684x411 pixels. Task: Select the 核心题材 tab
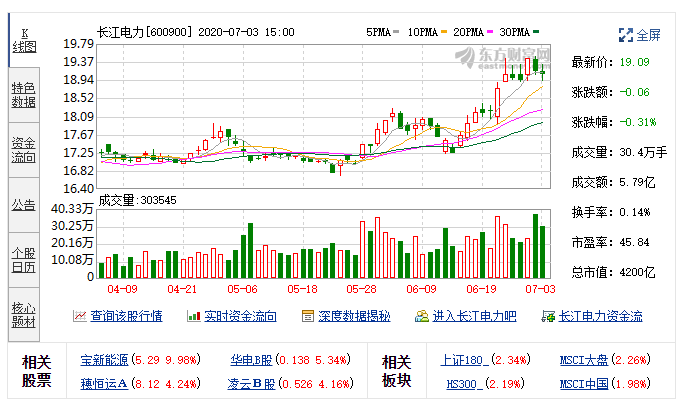24,315
